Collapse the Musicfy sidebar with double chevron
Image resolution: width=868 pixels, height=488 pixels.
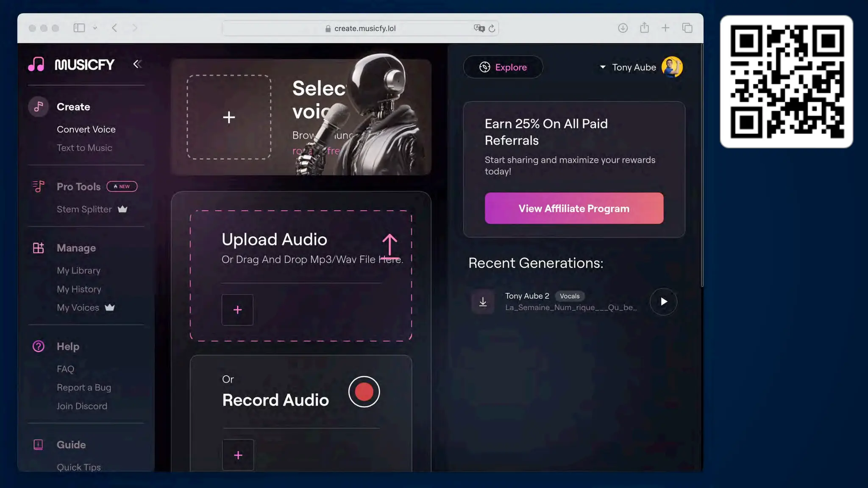(137, 64)
